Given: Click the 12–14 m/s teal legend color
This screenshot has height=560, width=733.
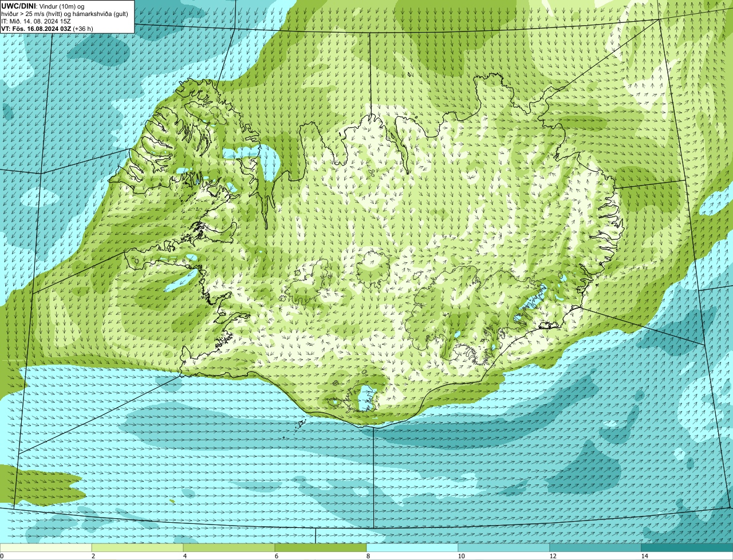Looking at the screenshot, I should 596,547.
